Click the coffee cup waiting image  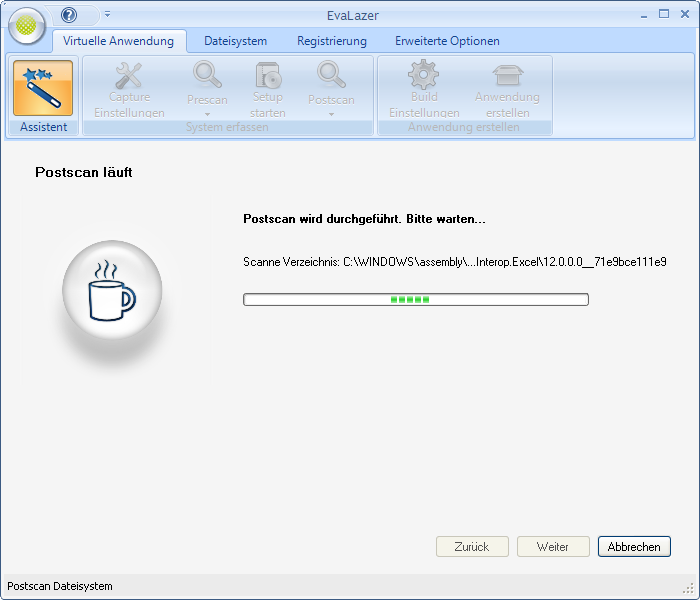pyautogui.click(x=112, y=291)
